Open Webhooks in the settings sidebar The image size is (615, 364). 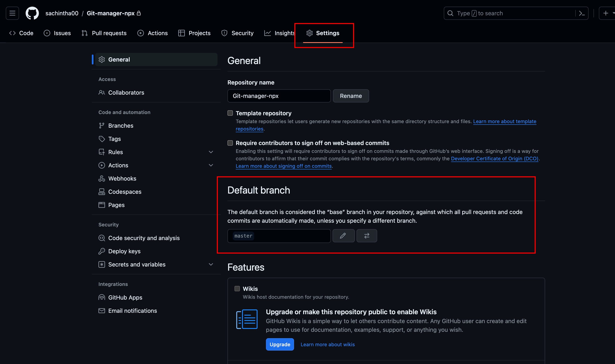(122, 178)
